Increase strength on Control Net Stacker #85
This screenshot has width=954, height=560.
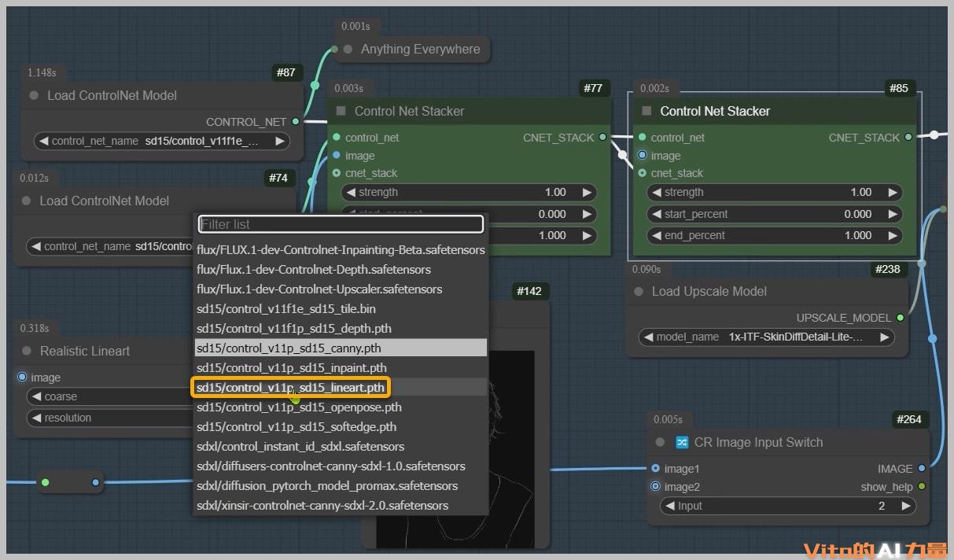(893, 192)
